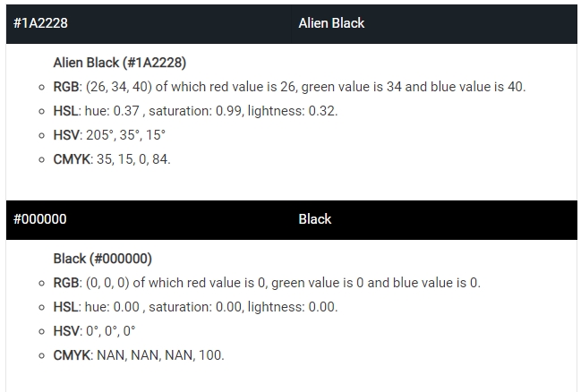Screen dimensions: 581x392
Task: Select Alien Black HSL hue 0.37 line
Action: point(196,111)
